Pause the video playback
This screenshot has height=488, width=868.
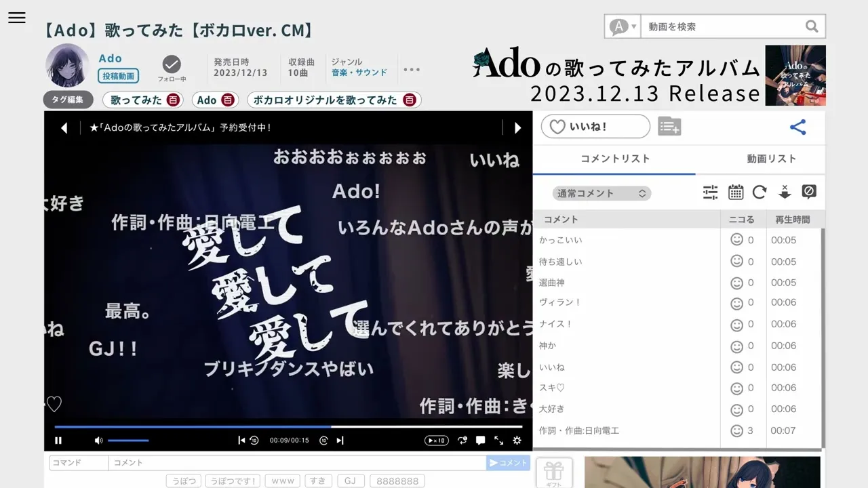[x=58, y=441]
